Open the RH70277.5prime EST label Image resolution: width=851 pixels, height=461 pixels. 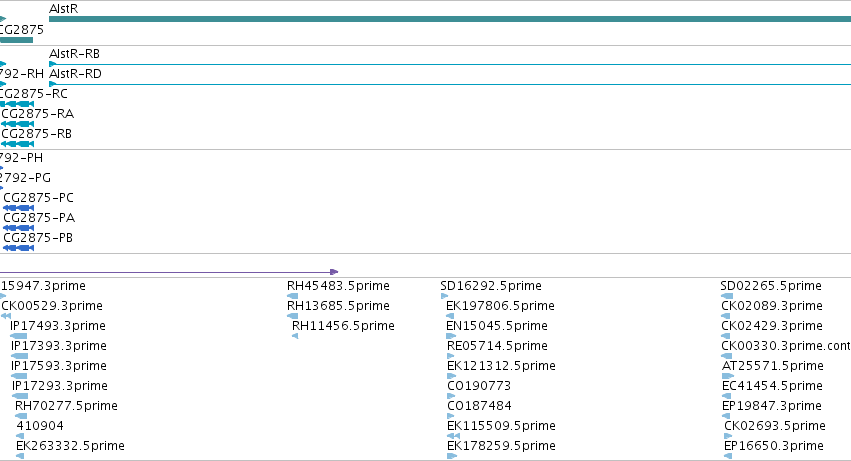point(66,406)
